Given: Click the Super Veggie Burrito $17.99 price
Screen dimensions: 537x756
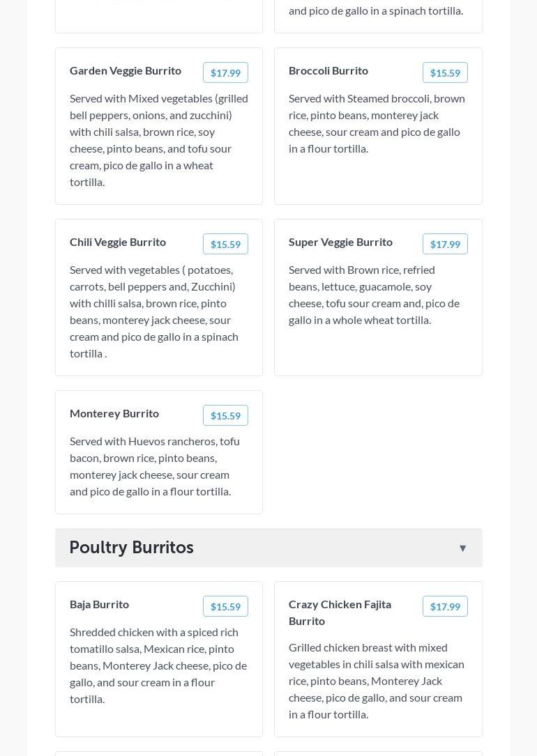Looking at the screenshot, I should pyautogui.click(x=445, y=244).
